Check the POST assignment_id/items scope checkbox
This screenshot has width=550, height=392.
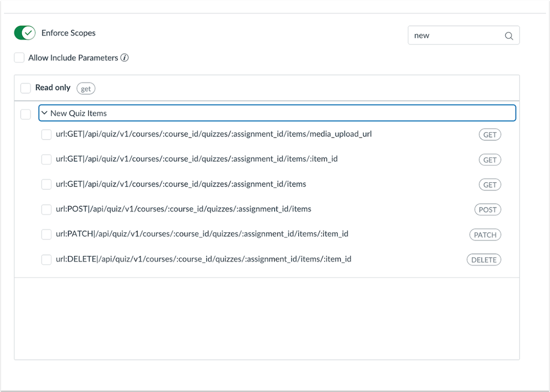click(46, 209)
